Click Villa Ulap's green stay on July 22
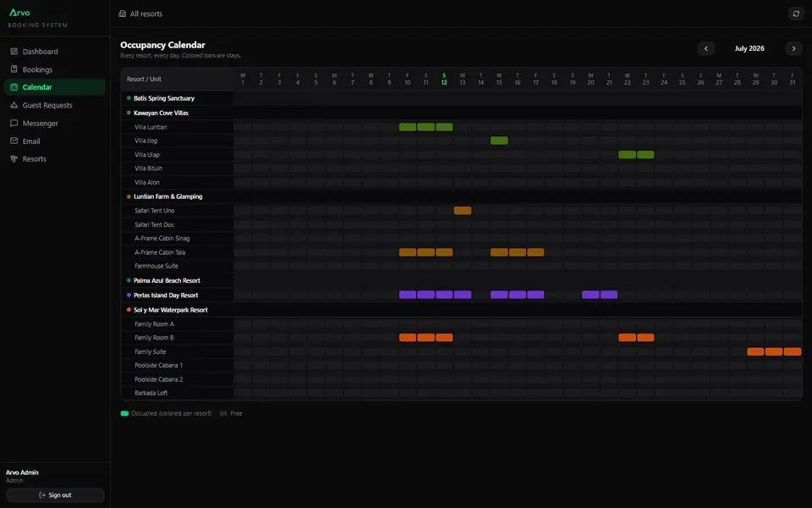 pyautogui.click(x=627, y=154)
